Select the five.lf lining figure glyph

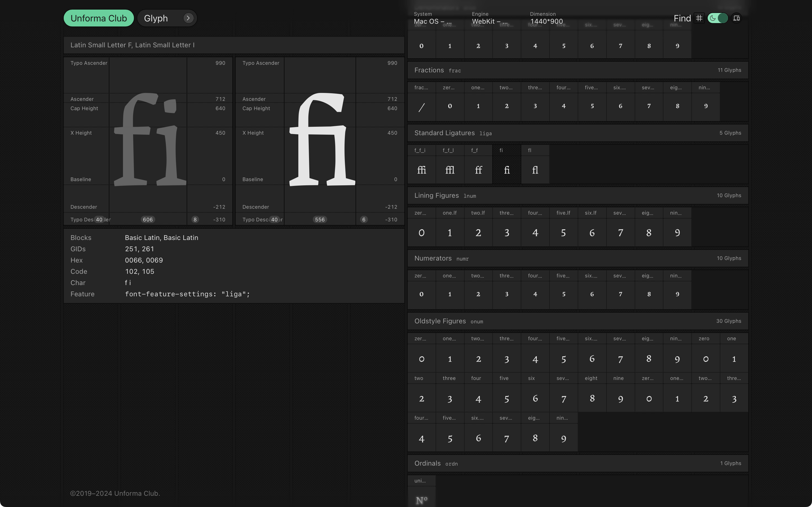[x=563, y=232]
